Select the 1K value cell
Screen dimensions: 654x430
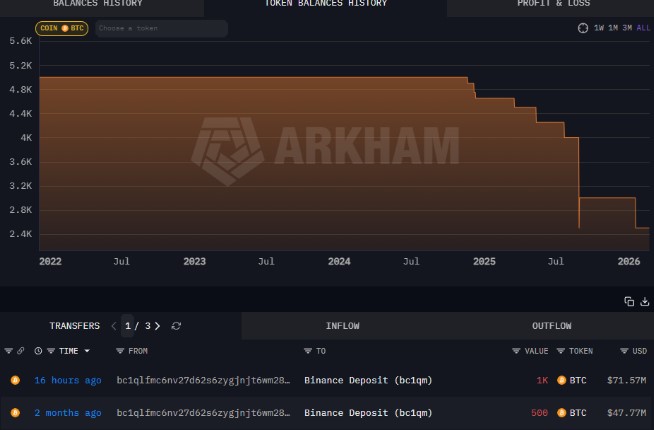click(x=542, y=380)
